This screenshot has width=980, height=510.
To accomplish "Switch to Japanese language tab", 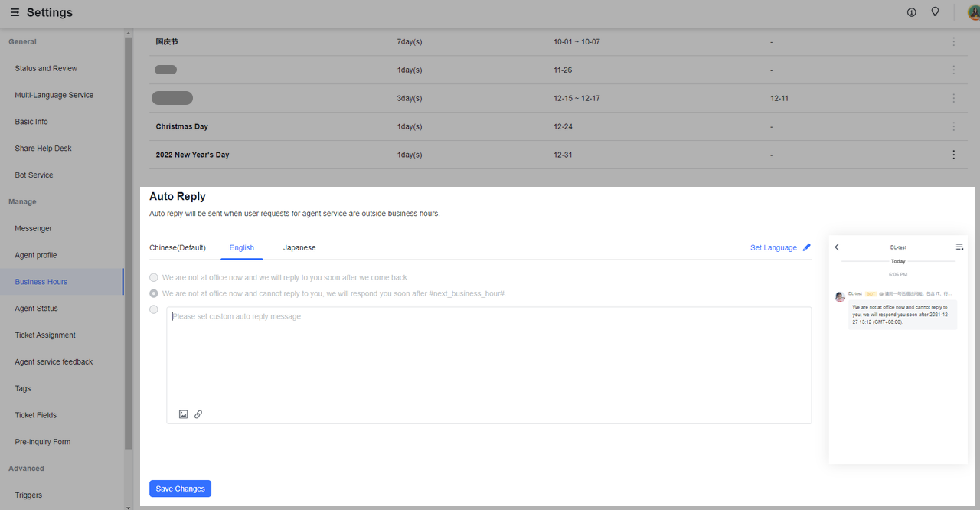I will (x=299, y=247).
